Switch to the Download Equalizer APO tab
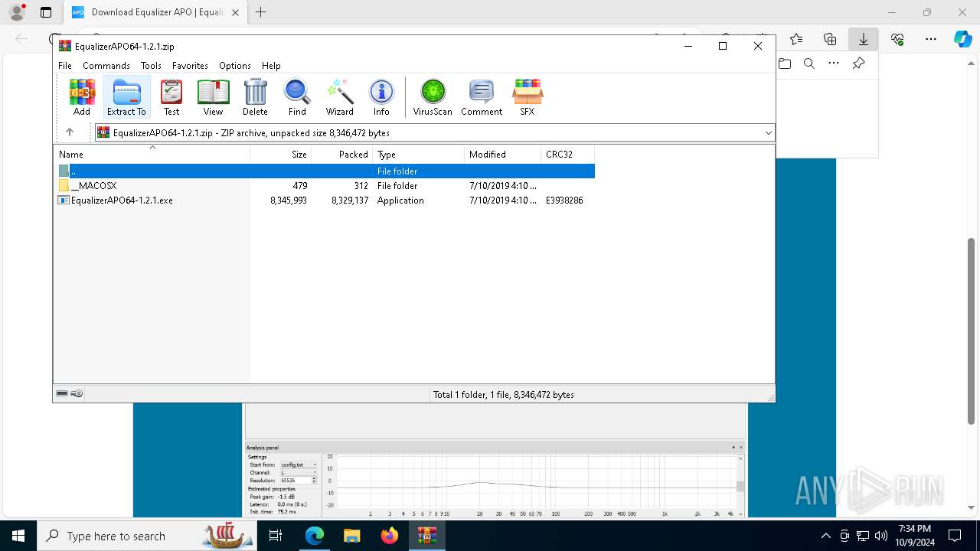This screenshot has width=980, height=551. (155, 12)
